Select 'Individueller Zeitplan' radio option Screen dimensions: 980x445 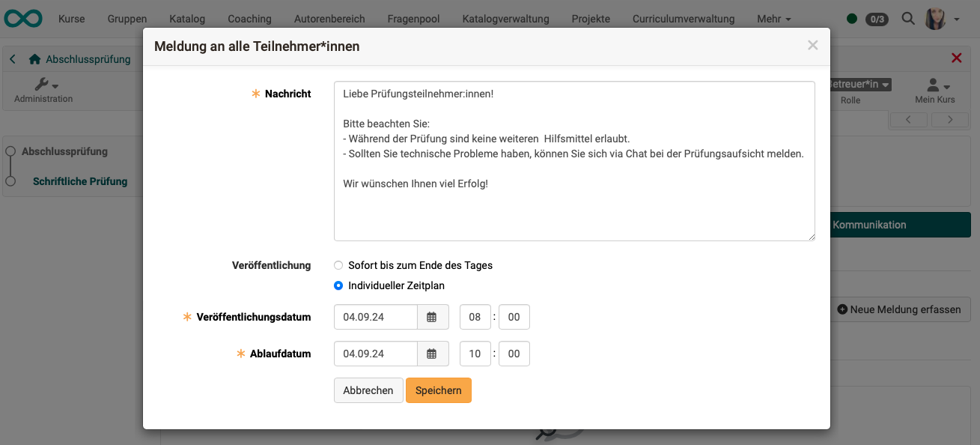coord(338,285)
